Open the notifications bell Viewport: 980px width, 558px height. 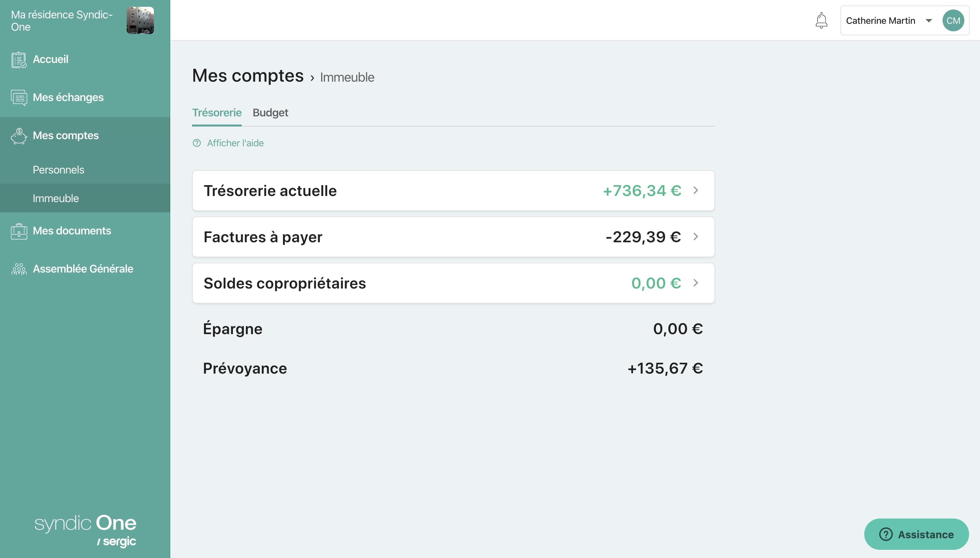pyautogui.click(x=821, y=20)
